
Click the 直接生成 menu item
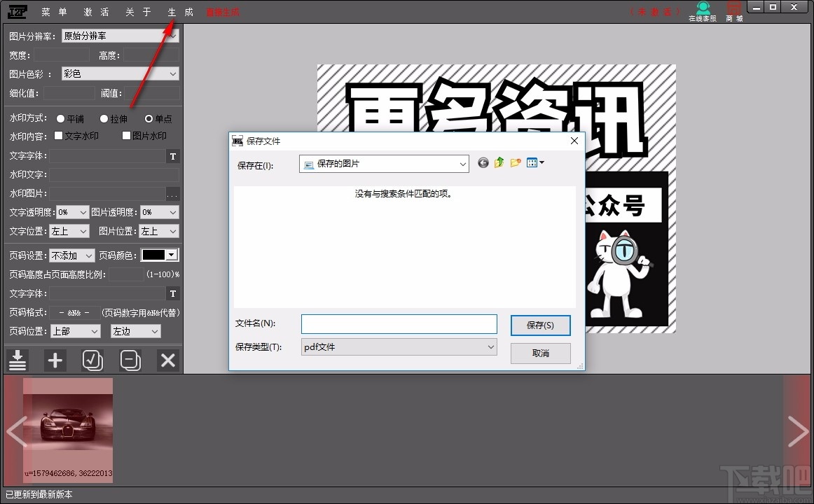pos(223,11)
